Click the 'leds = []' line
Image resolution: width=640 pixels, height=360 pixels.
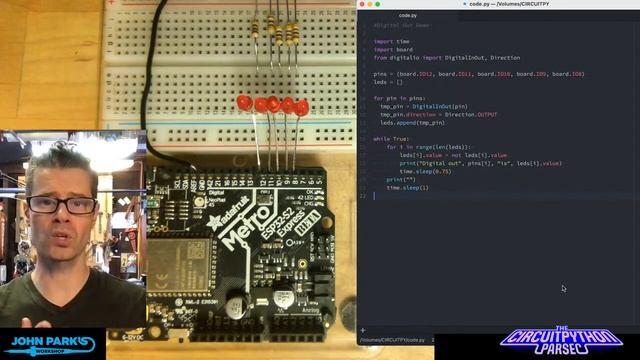click(388, 82)
